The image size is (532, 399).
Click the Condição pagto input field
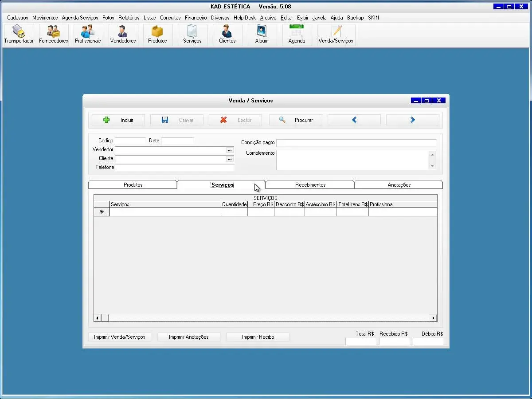click(356, 143)
